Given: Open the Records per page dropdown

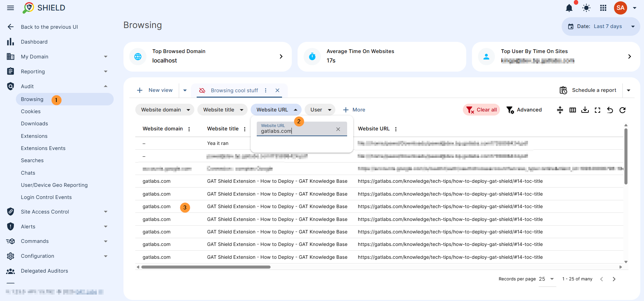Looking at the screenshot, I should coord(547,279).
